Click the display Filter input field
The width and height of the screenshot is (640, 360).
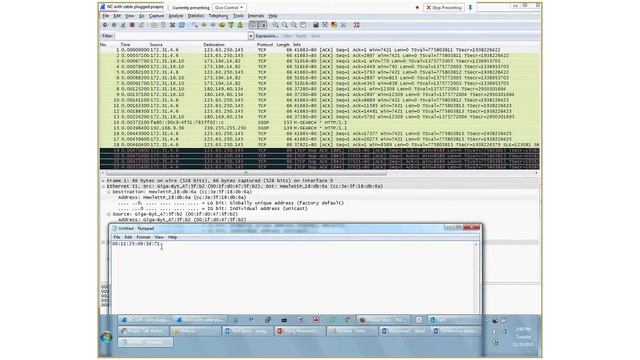[181, 36]
